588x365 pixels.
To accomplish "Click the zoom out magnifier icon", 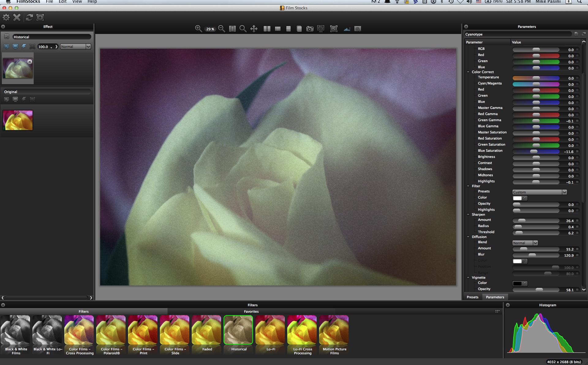I will tap(222, 29).
